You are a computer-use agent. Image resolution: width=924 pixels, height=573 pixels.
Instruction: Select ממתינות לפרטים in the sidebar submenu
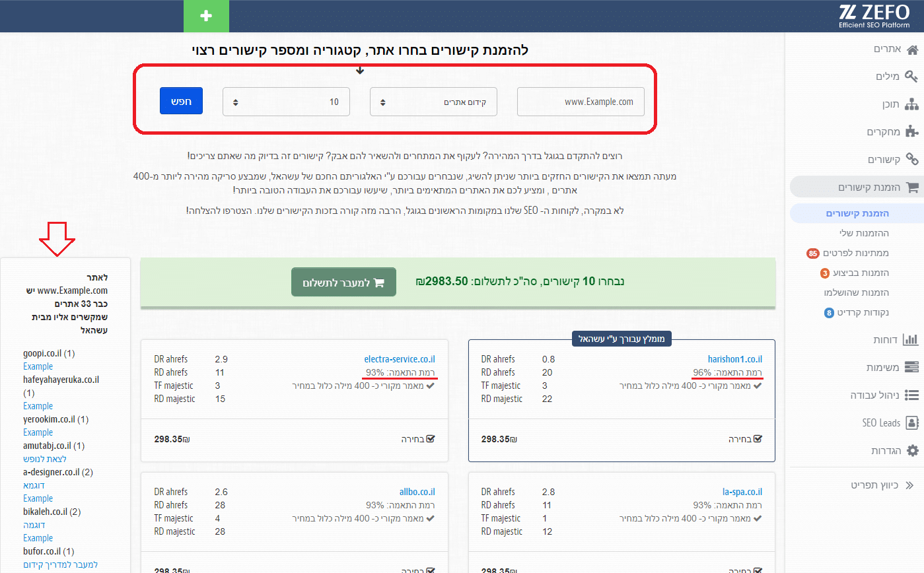[856, 253]
